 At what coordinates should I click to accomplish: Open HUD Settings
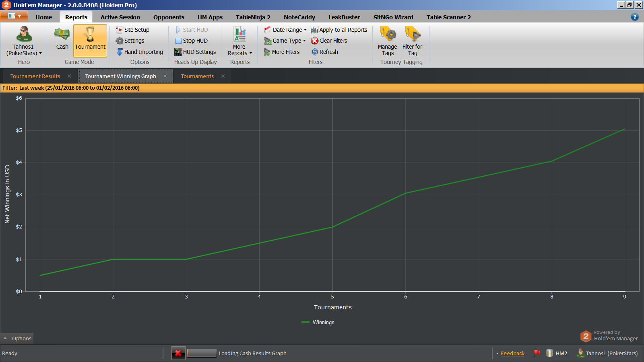click(x=195, y=52)
